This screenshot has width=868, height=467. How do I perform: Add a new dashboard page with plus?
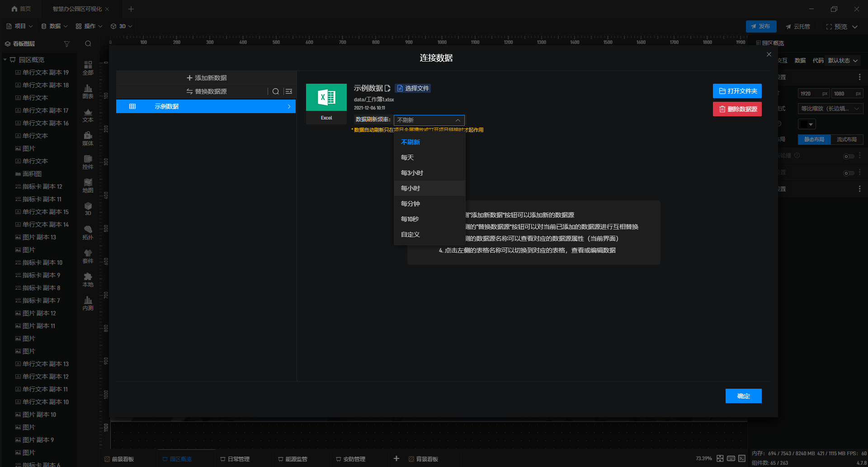(396, 458)
